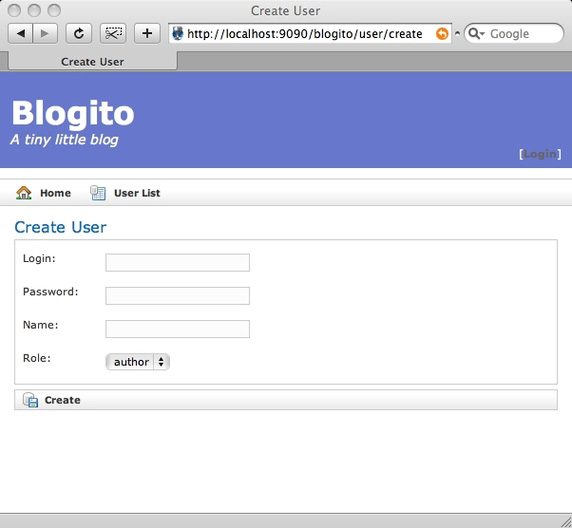Viewport: 572px width, 528px height.
Task: Follow the Login link in the header
Action: [540, 154]
